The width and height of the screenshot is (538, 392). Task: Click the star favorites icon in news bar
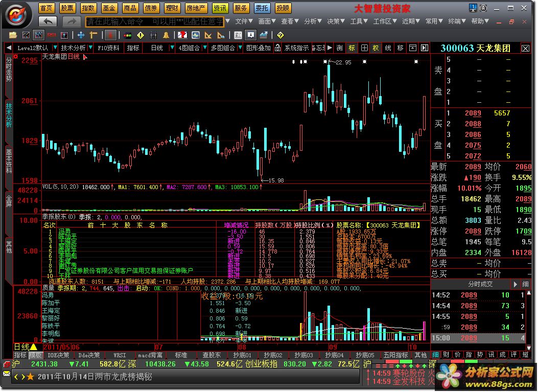[30, 377]
